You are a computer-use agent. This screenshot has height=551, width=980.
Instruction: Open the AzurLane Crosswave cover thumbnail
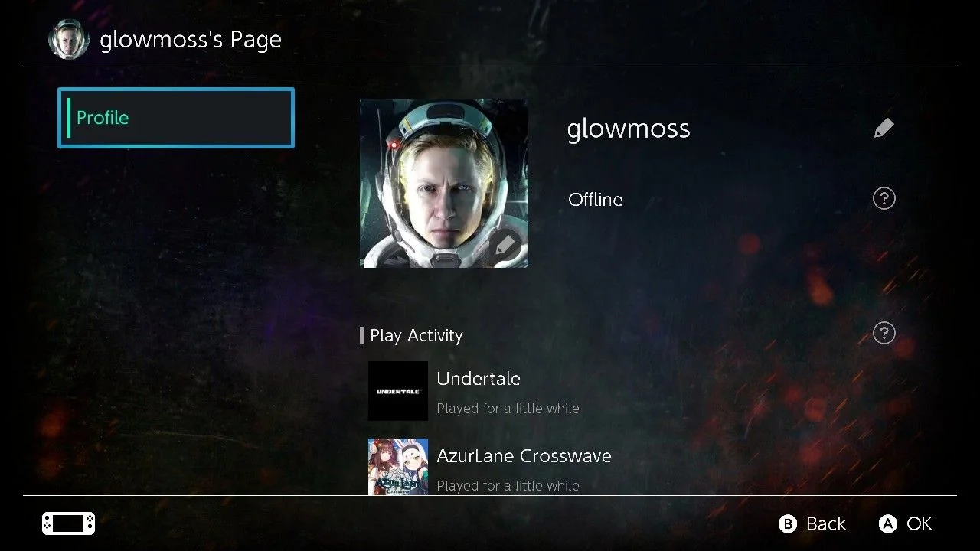point(398,466)
